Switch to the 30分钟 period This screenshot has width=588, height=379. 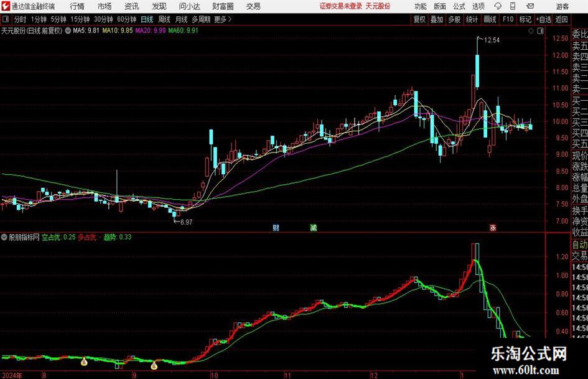(103, 19)
